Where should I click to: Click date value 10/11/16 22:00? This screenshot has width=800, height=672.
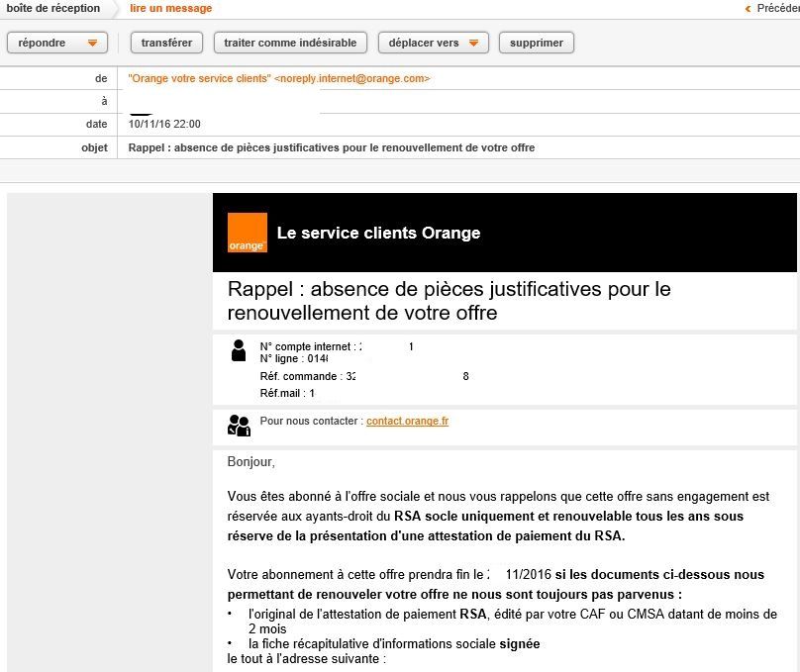[x=164, y=124]
